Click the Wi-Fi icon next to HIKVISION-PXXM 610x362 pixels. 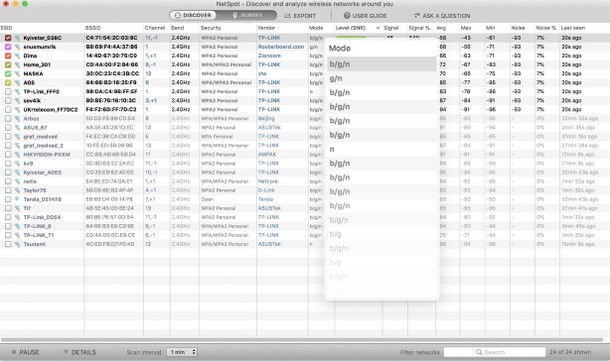pos(17,154)
